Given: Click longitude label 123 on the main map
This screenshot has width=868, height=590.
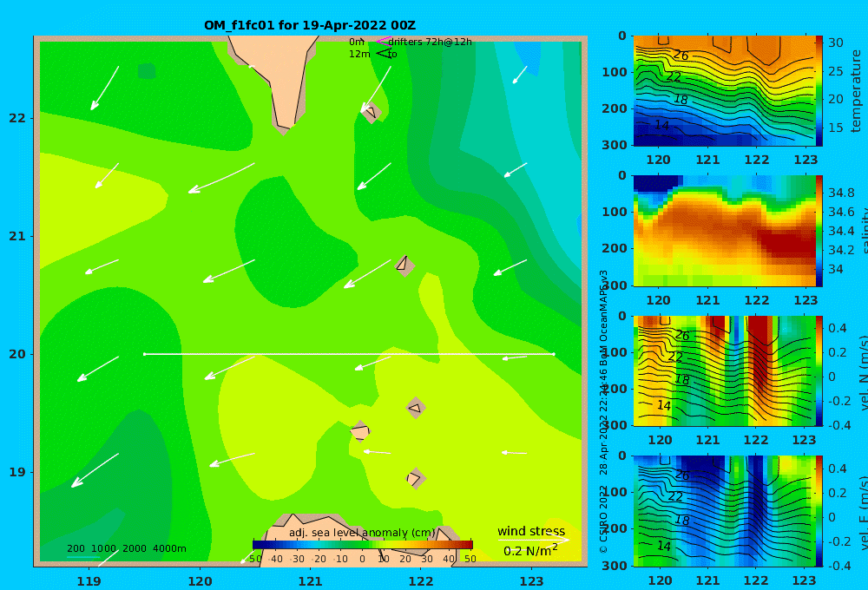Looking at the screenshot, I should click(532, 581).
